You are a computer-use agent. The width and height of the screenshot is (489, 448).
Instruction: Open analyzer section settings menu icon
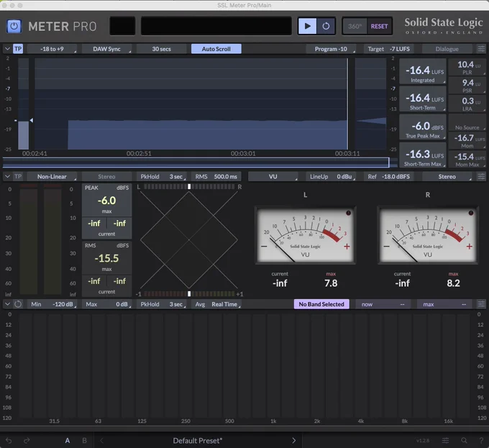[x=481, y=304]
